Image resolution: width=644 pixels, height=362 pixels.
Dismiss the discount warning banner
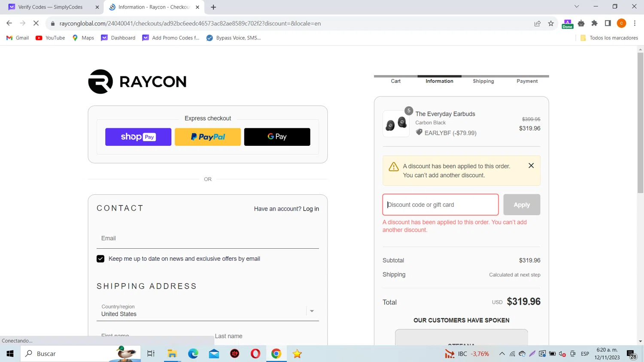coord(531,166)
